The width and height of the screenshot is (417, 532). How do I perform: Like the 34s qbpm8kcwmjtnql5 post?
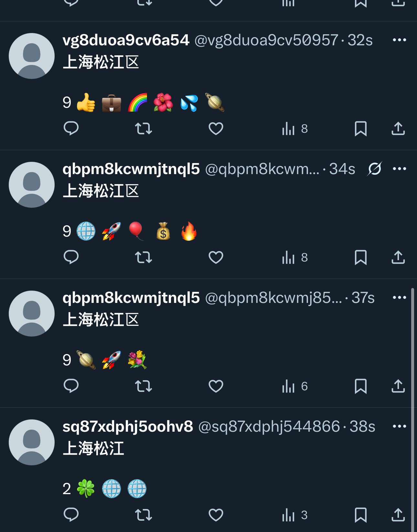216,257
